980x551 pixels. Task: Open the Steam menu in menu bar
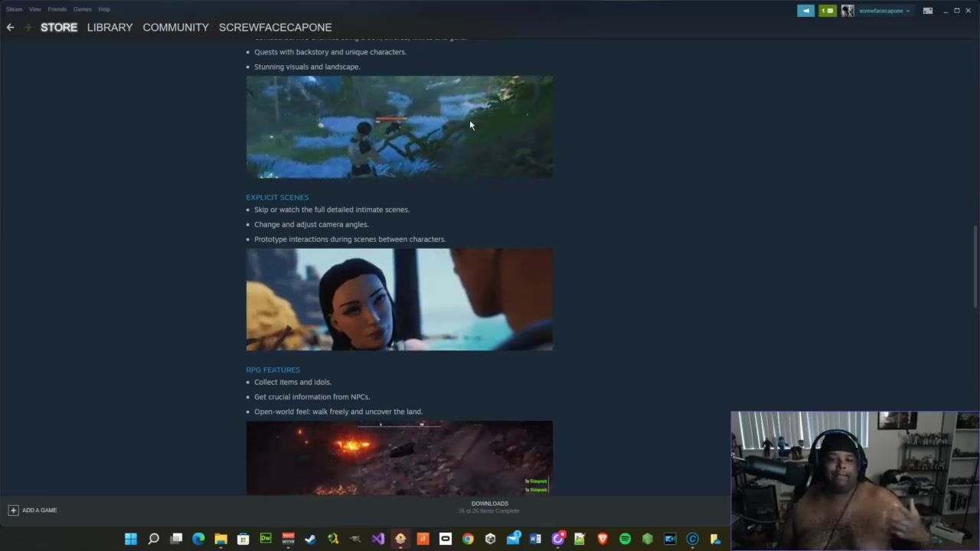(14, 9)
